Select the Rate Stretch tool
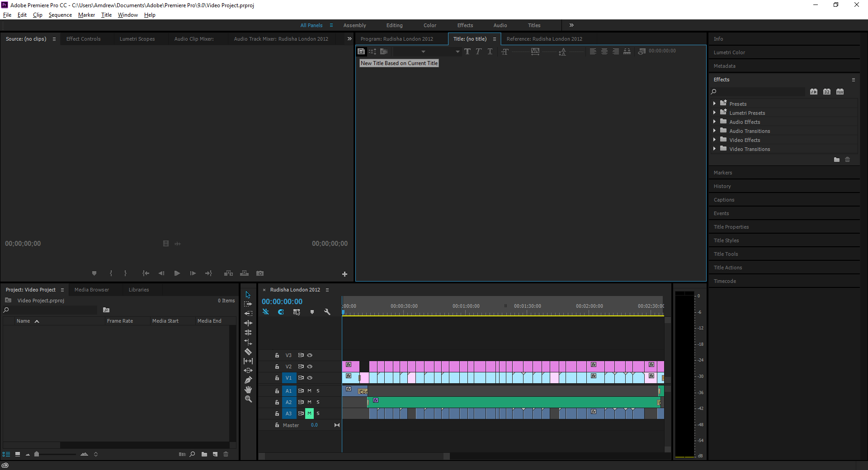Image resolution: width=868 pixels, height=470 pixels. tap(248, 342)
